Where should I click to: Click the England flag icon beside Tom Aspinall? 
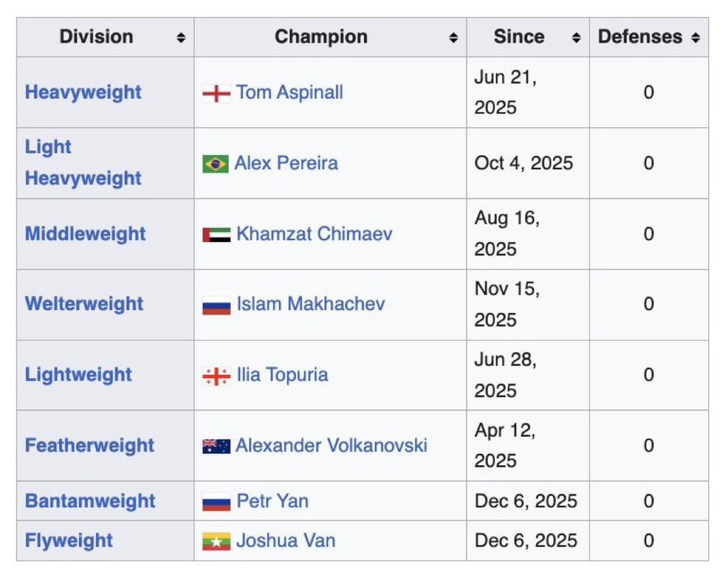tap(216, 93)
